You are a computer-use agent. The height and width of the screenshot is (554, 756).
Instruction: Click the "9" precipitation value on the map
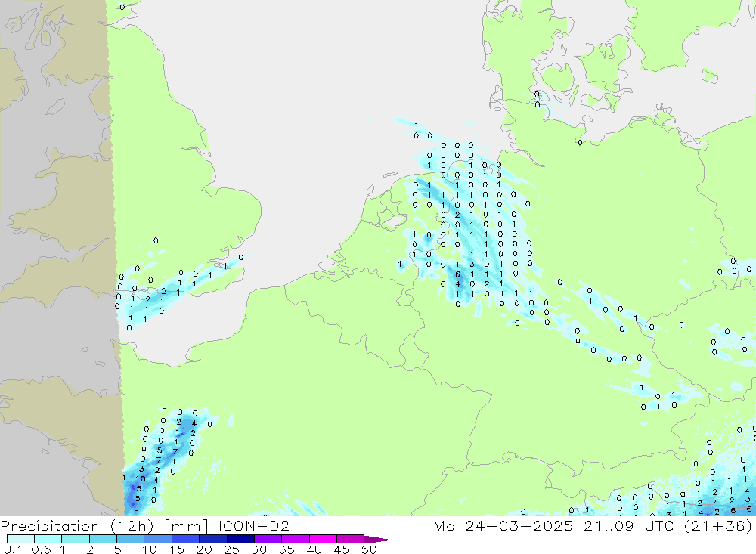(136, 508)
